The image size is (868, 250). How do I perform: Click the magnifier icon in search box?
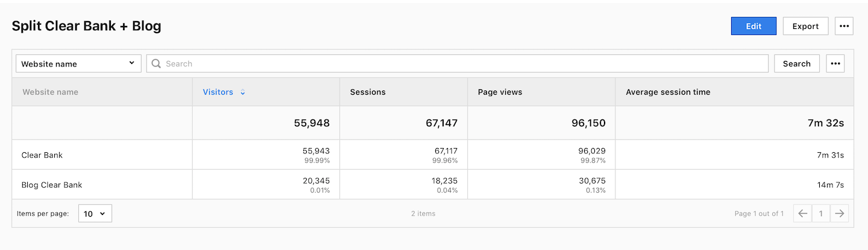(157, 63)
